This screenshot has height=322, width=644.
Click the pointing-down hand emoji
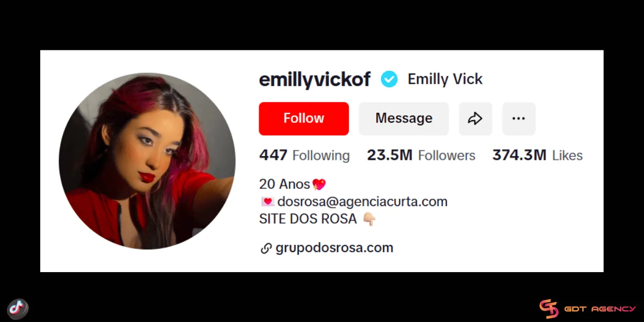(x=369, y=219)
